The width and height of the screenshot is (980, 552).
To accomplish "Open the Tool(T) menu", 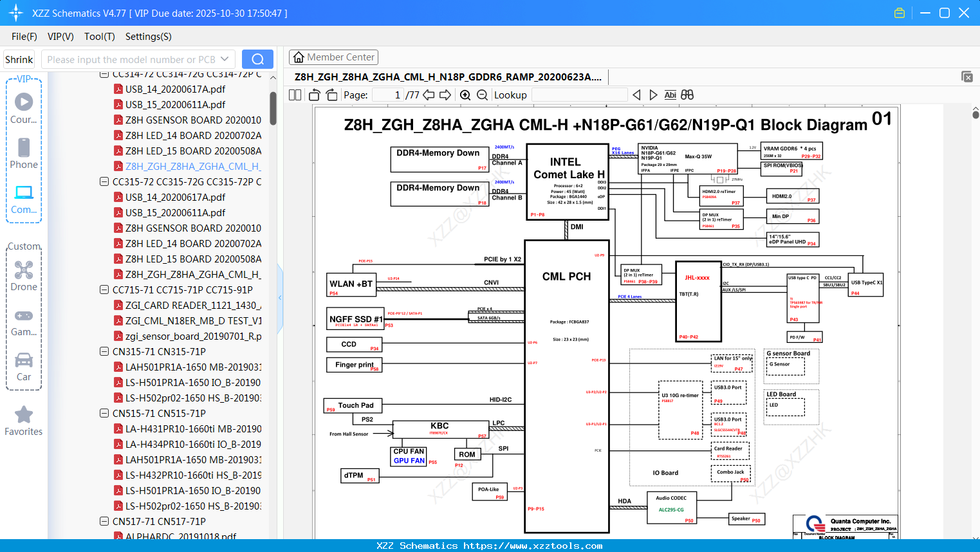I will pos(100,37).
